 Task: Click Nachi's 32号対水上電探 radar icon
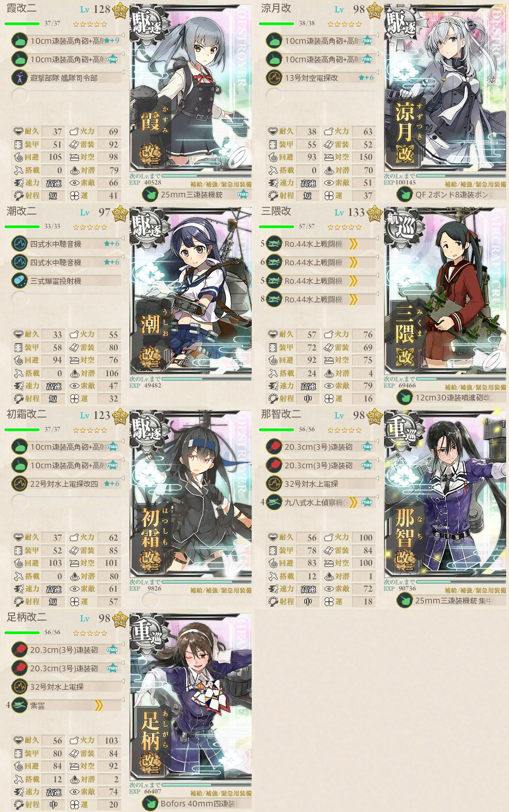pos(274,483)
